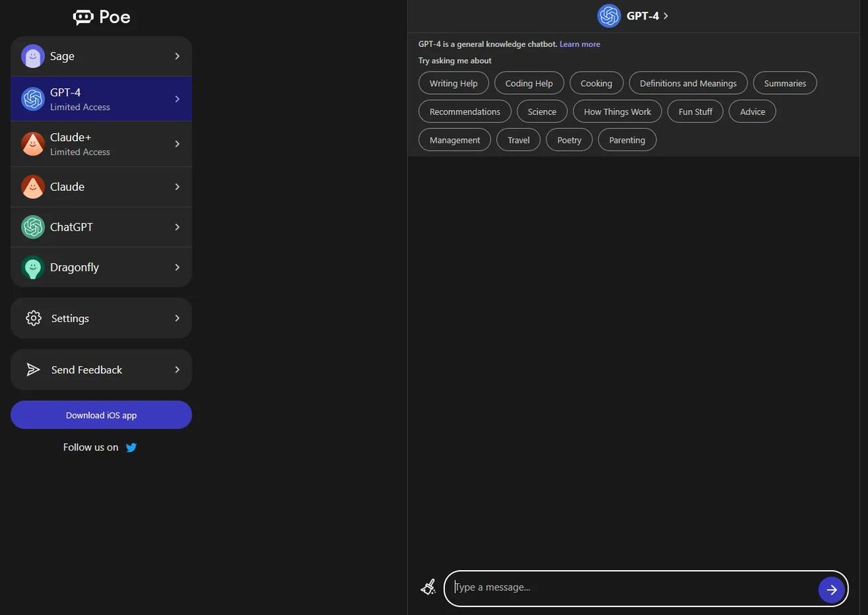
Task: Select Dragonfly in the bot list
Action: [x=101, y=268]
